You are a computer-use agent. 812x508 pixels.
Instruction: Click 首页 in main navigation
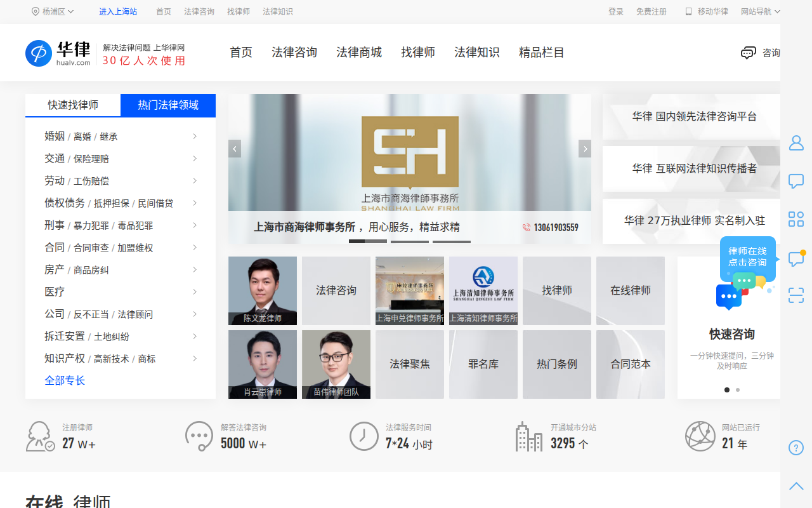(241, 53)
